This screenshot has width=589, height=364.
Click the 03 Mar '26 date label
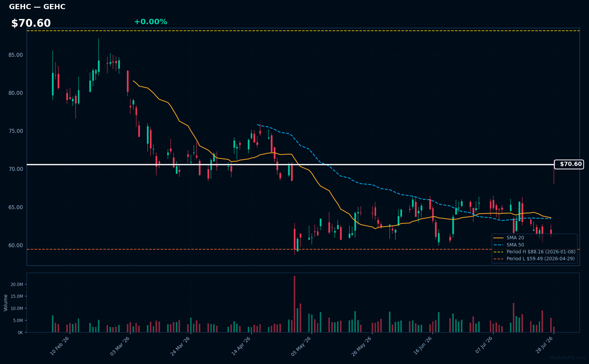click(120, 346)
